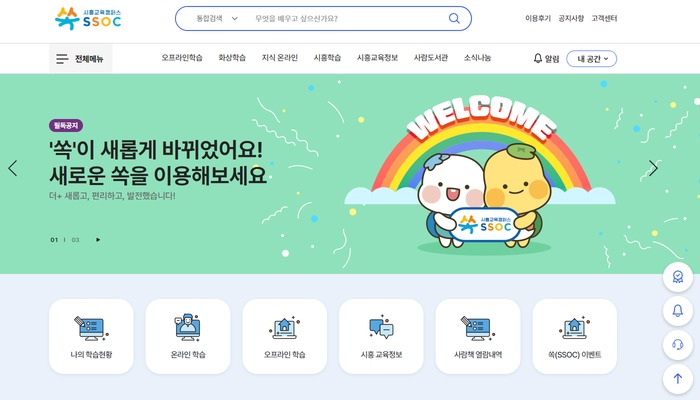Open 나의 학습현황 shortcut card
This screenshot has width=700, height=400.
coord(91,337)
